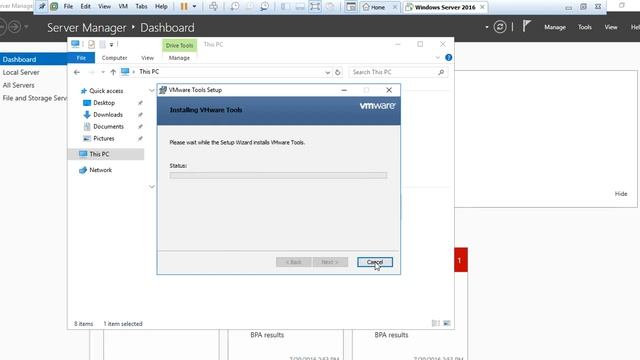Select Dashboard in Server Manager sidebar
This screenshot has width=640, height=360.
[x=33, y=59]
